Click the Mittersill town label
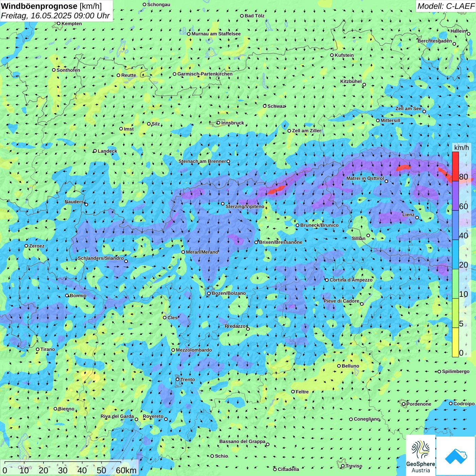Viewport: 476px width, 476px height. (390, 120)
